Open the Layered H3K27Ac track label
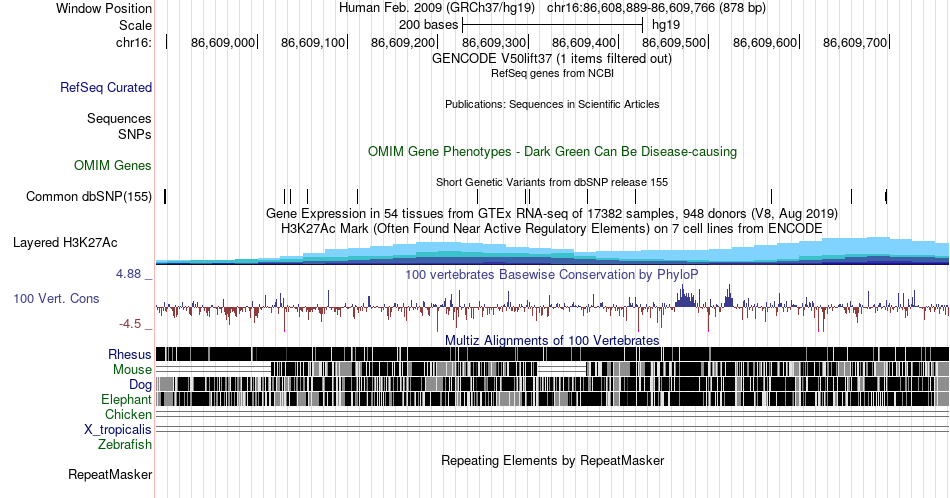 click(65, 242)
